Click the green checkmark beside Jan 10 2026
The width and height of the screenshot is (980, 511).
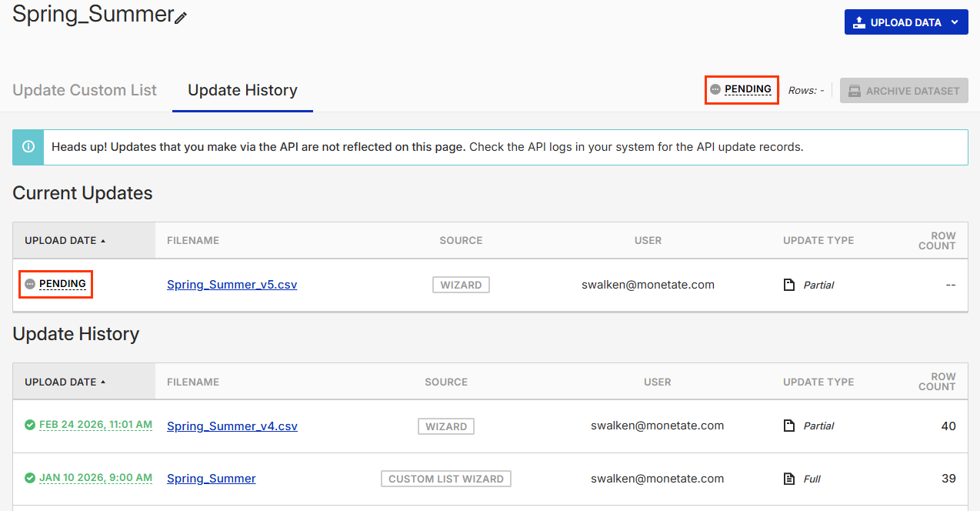pos(30,478)
